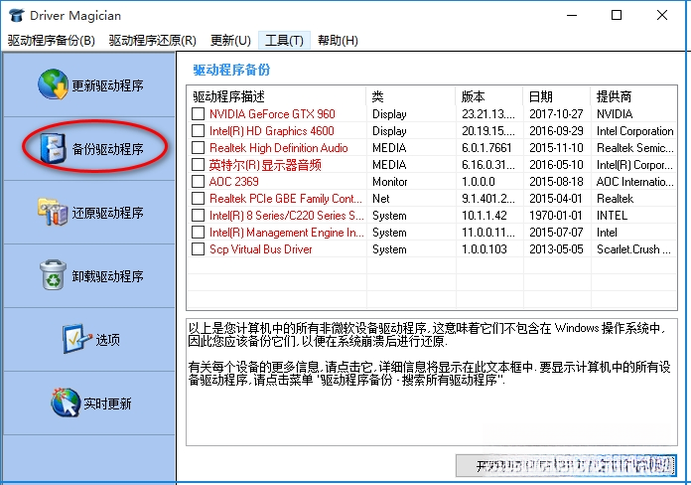This screenshot has width=691, height=485.
Task: Sort by 版本 column header
Action: [490, 96]
